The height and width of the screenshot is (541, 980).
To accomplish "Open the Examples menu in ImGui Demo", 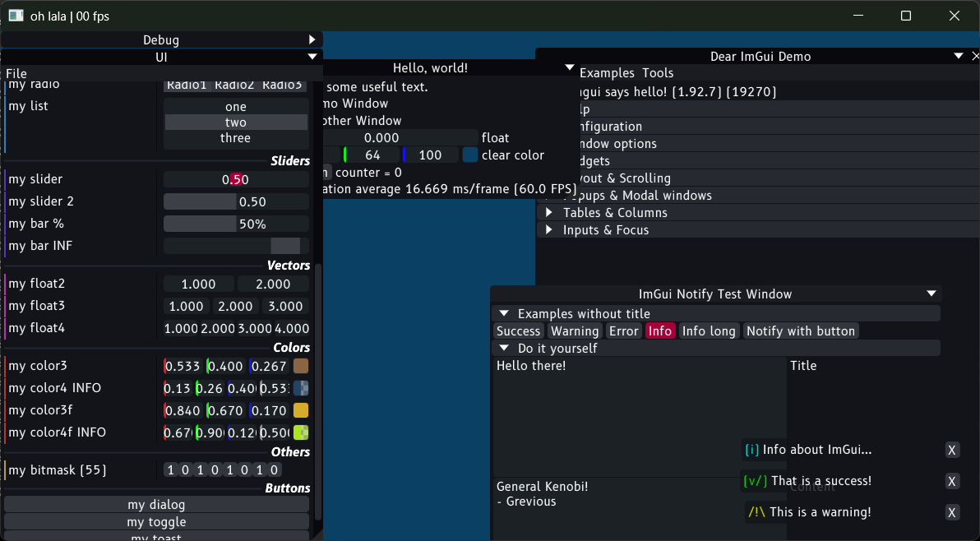I will pyautogui.click(x=607, y=73).
